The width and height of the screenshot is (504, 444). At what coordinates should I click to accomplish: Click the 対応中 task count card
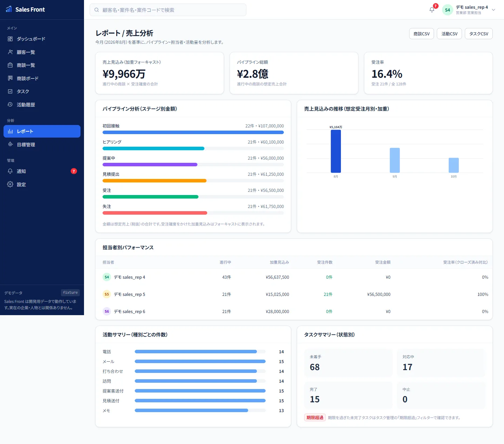click(x=441, y=363)
